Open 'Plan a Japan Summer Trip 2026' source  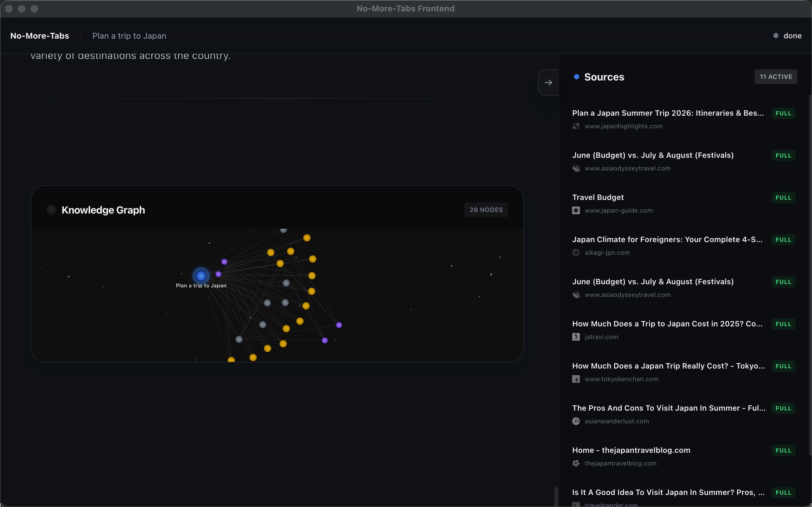pos(668,113)
